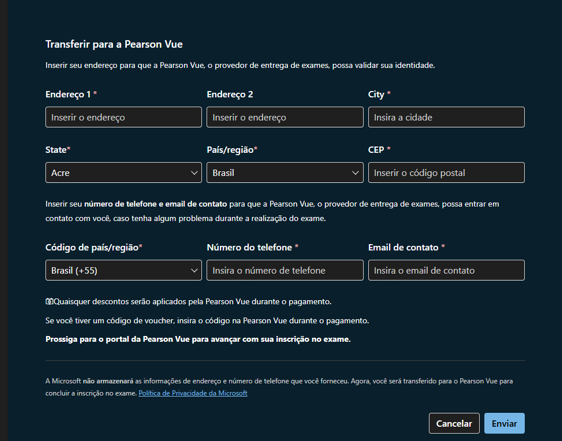Click the 'Endereço 1' label

coord(68,94)
